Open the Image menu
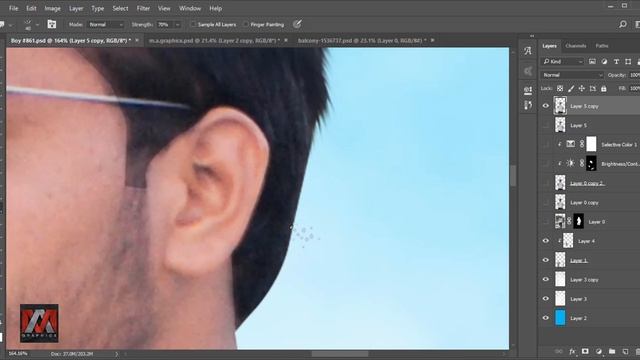 point(52,8)
